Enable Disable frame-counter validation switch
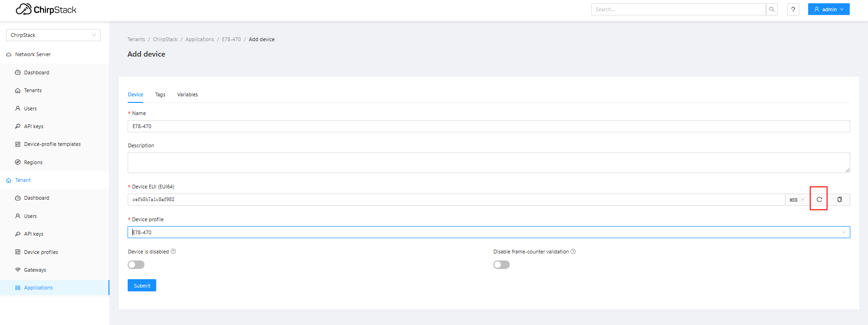 click(x=501, y=265)
